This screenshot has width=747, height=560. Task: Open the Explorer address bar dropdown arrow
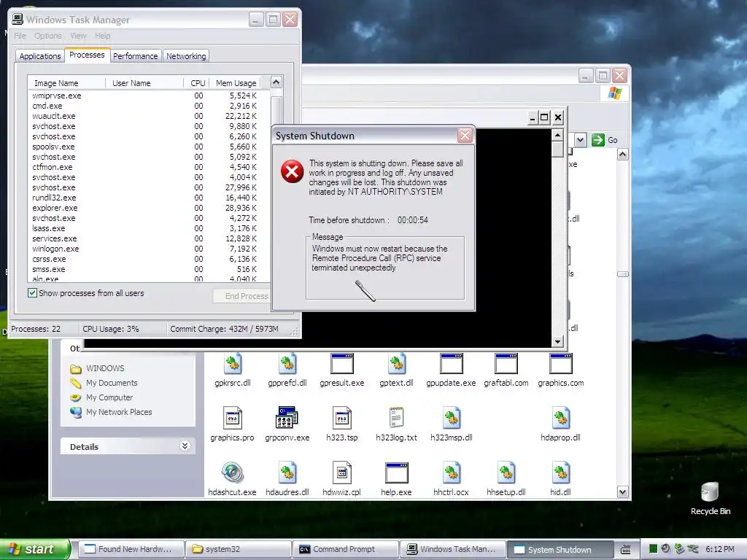click(580, 140)
